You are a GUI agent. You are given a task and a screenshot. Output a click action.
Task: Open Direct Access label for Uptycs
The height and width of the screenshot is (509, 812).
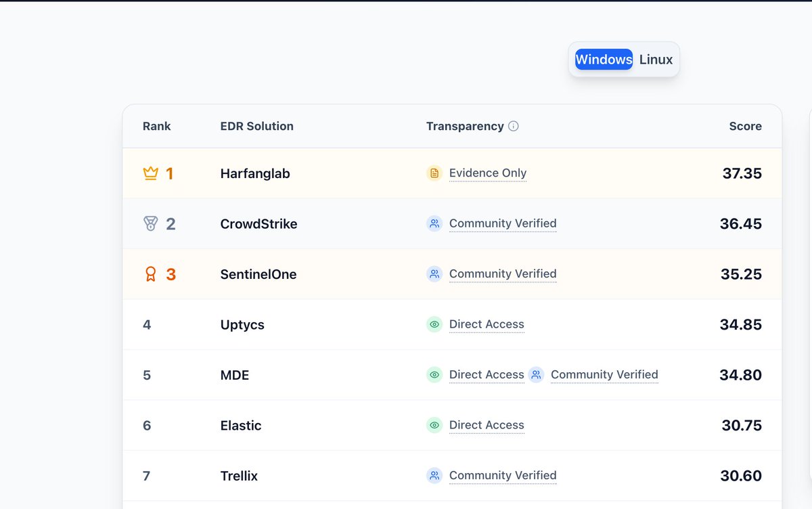point(487,324)
